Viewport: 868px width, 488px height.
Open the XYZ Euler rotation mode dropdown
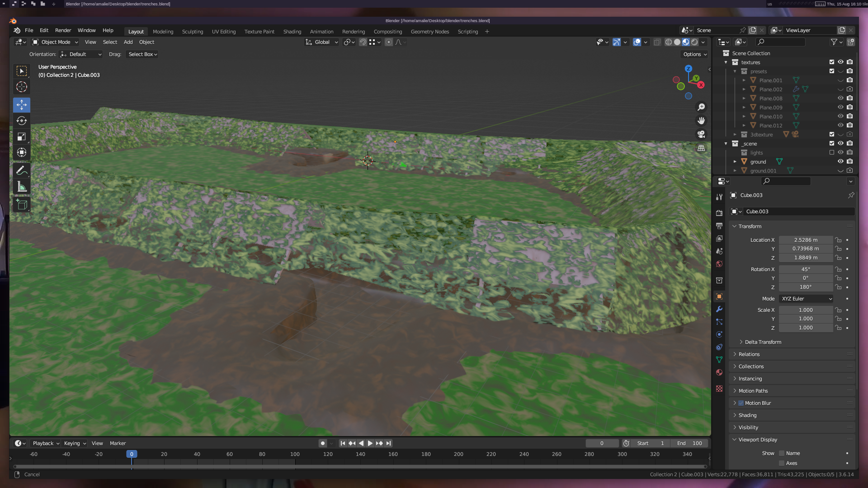point(806,299)
